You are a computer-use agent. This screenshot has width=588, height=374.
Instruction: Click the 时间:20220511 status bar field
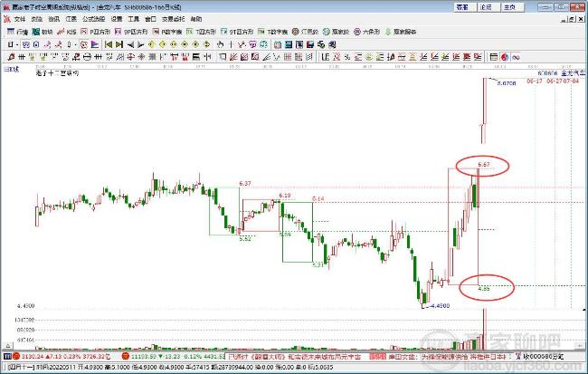(56, 368)
